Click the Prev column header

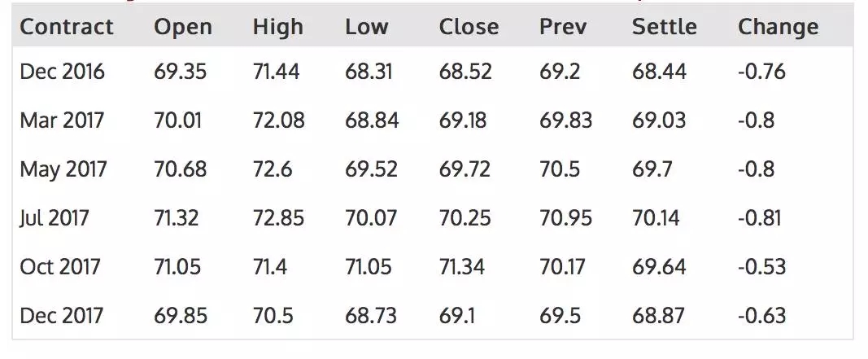click(563, 27)
